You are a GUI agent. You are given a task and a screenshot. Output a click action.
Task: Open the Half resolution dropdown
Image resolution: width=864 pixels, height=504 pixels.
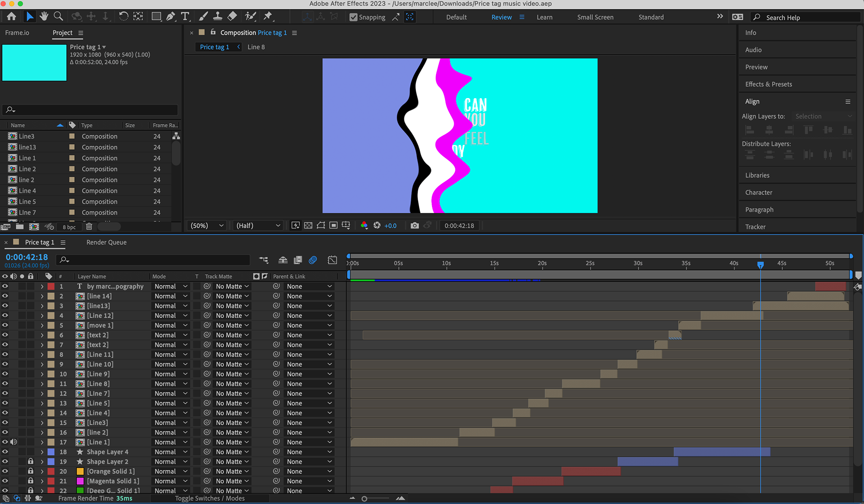[x=258, y=225]
